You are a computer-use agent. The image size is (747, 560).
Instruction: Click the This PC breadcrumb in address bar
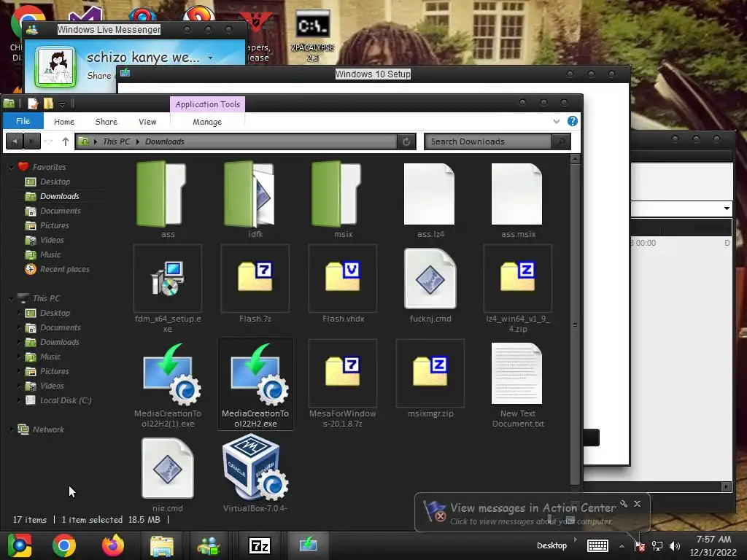click(x=116, y=141)
